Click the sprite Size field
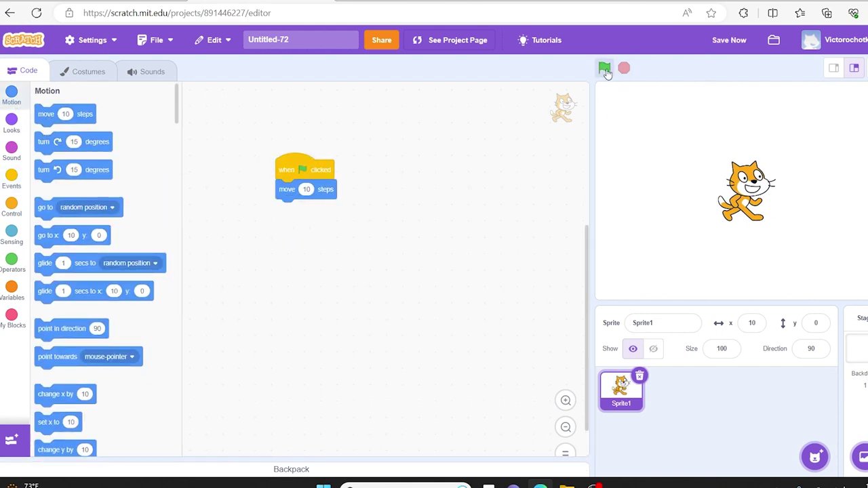 (722, 348)
